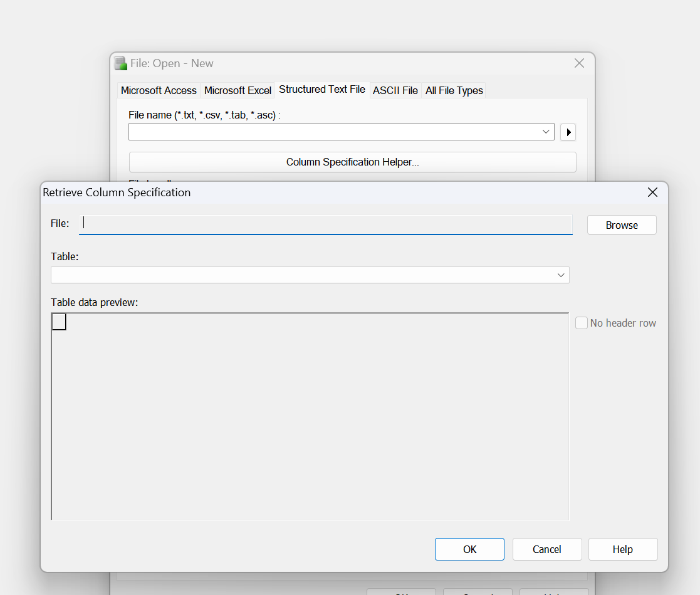Open the Table dropdown list
The image size is (700, 595).
pos(561,275)
